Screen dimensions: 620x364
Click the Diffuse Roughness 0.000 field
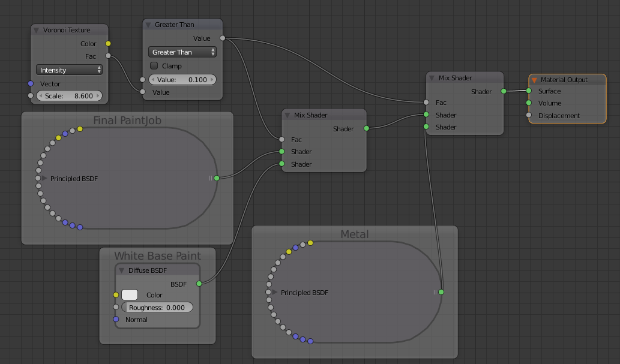pos(157,308)
